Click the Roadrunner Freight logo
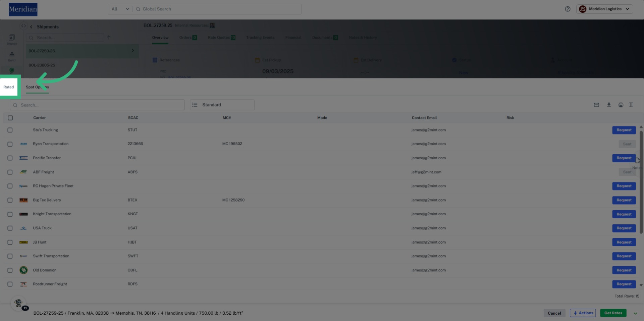 coord(23,284)
